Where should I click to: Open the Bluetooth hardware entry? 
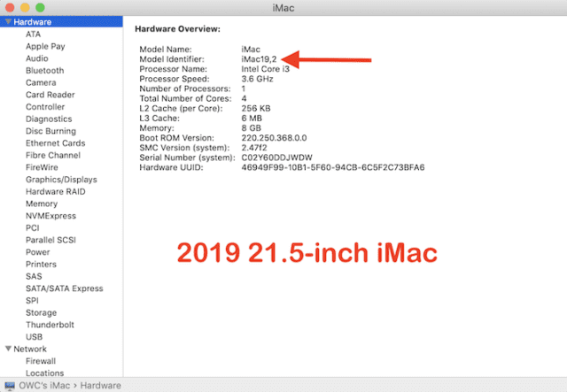point(44,70)
